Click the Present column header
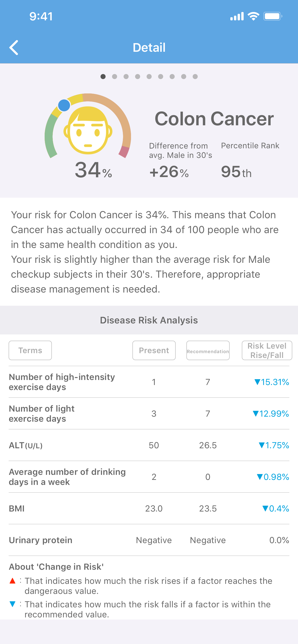The width and height of the screenshot is (298, 644). pyautogui.click(x=154, y=350)
